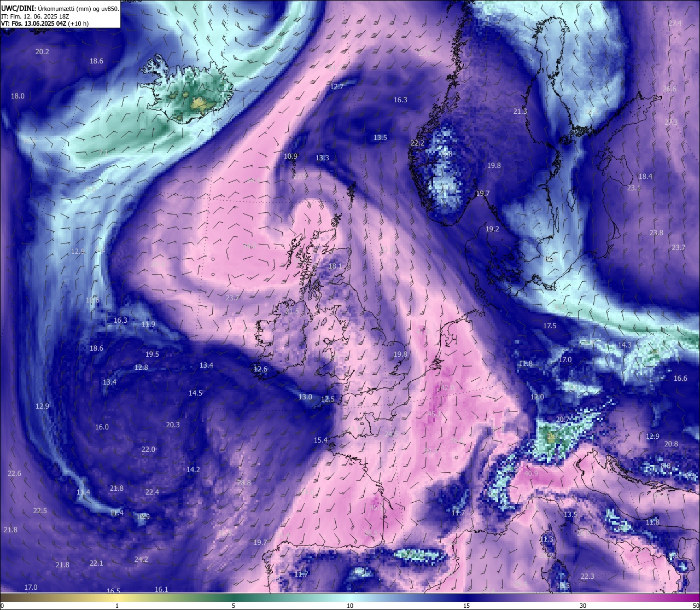
Task: Click the map value '40.9'
Action: click(530, 473)
